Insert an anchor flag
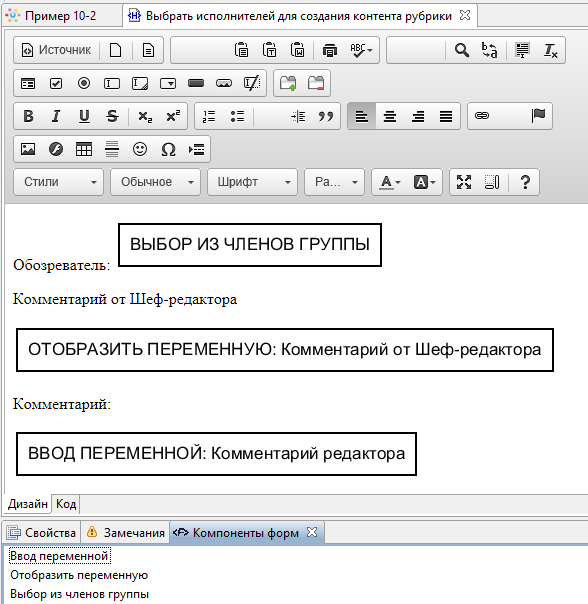 [538, 116]
